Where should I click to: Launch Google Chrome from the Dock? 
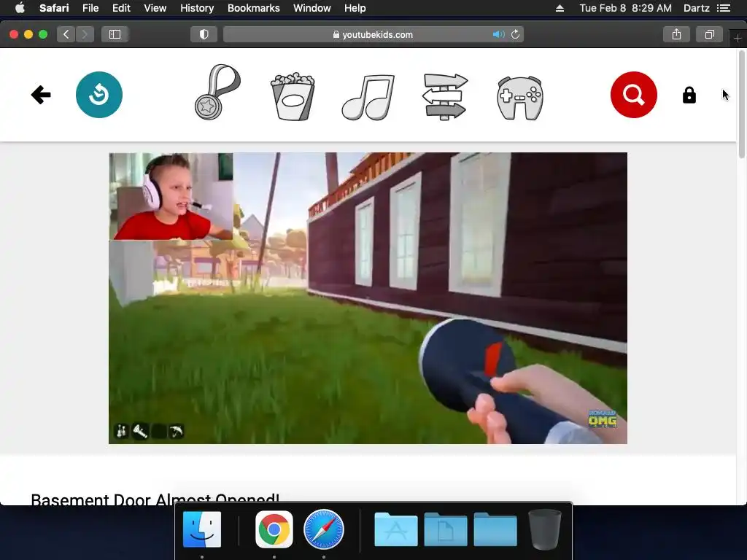click(274, 529)
